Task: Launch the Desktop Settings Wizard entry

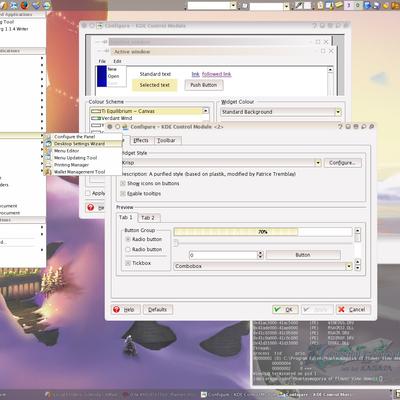Action: coord(83,144)
